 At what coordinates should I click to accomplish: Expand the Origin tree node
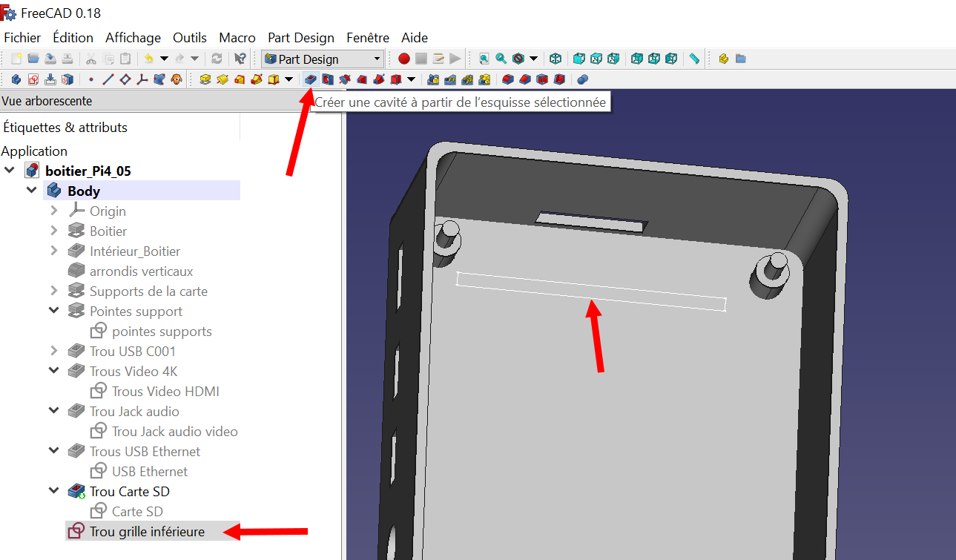pyautogui.click(x=53, y=211)
